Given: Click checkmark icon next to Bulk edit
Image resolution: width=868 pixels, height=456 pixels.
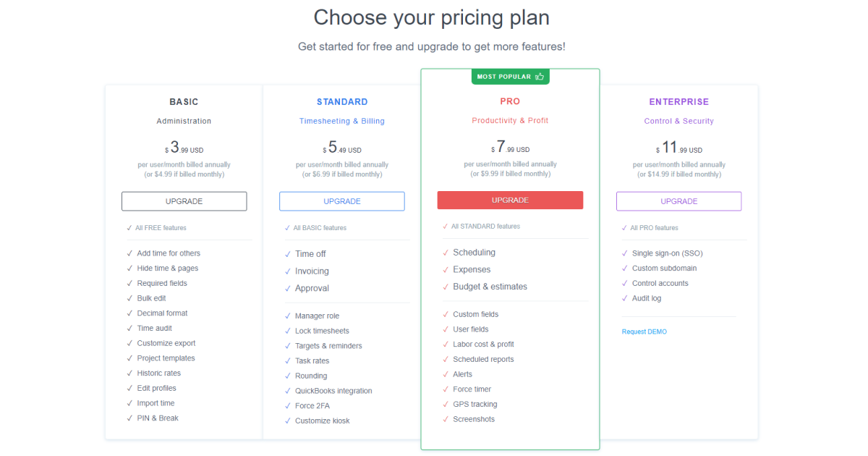Looking at the screenshot, I should [x=129, y=298].
